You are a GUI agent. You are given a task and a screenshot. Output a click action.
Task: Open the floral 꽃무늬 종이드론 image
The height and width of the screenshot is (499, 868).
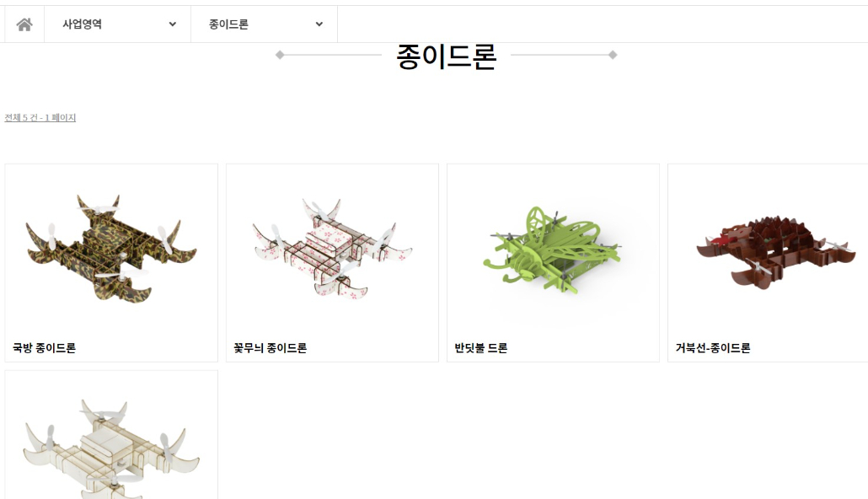[332, 248]
